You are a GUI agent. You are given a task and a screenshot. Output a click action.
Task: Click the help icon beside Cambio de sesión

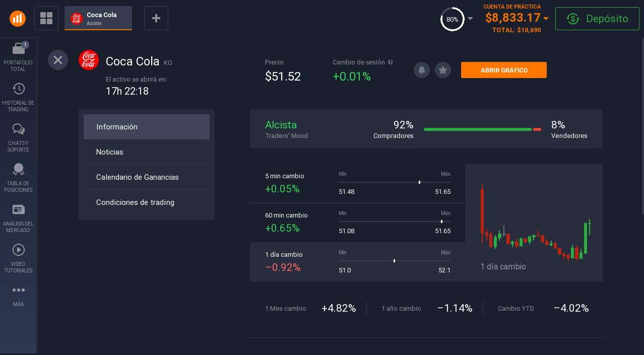click(x=391, y=62)
